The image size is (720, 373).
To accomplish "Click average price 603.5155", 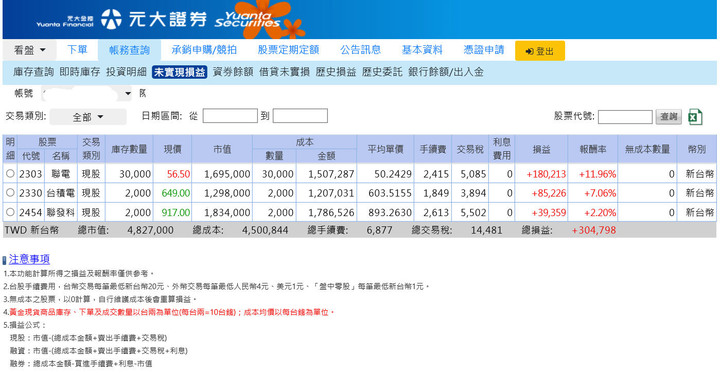I will pyautogui.click(x=389, y=193).
